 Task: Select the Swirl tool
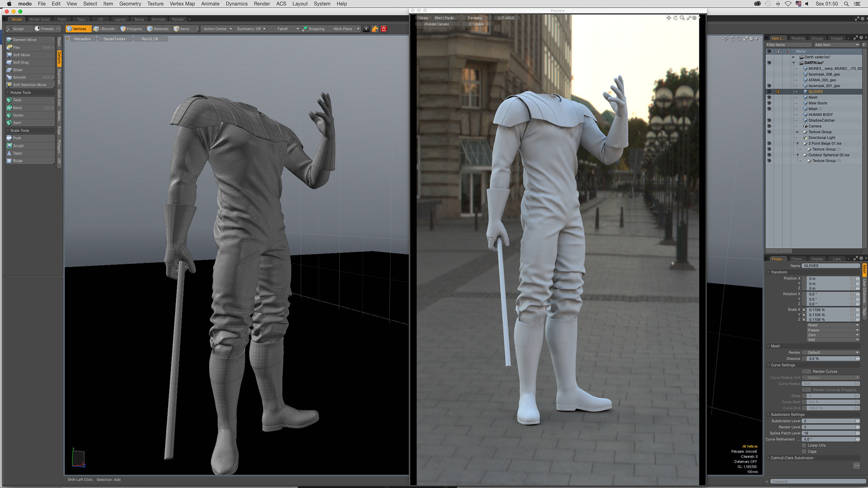click(x=30, y=123)
